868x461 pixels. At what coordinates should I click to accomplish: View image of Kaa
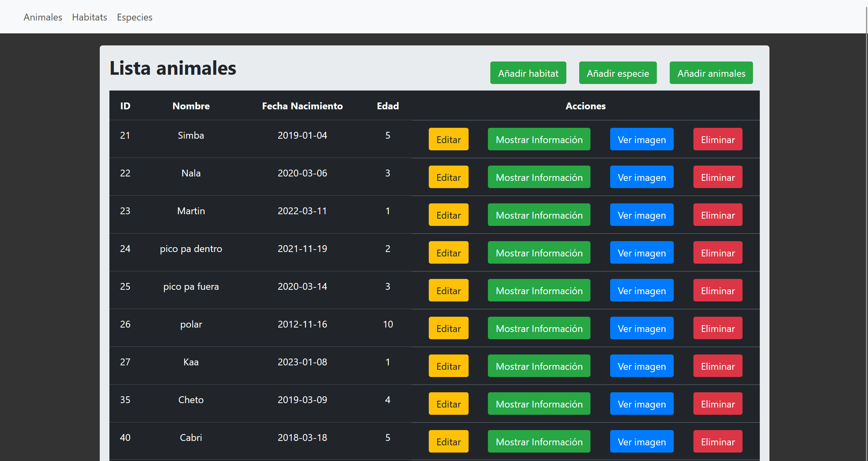[641, 366]
